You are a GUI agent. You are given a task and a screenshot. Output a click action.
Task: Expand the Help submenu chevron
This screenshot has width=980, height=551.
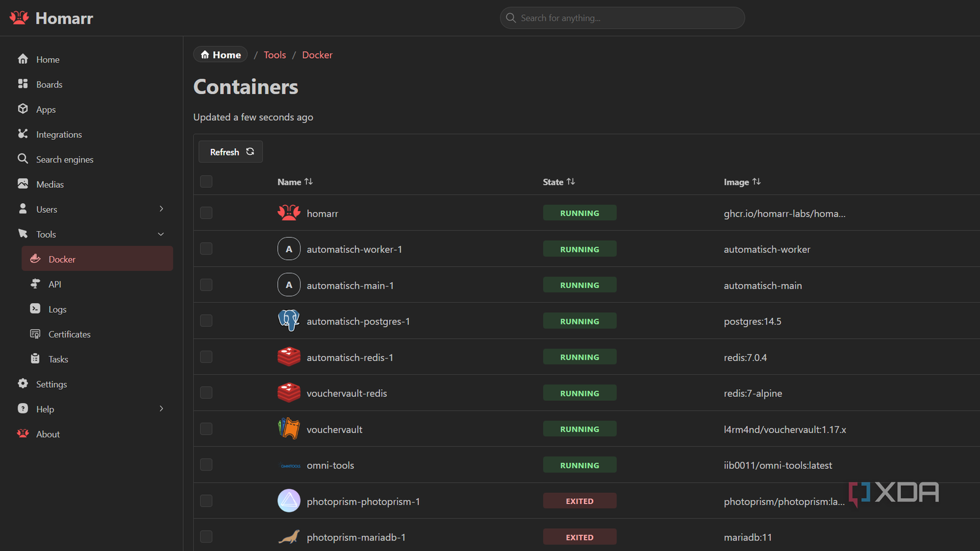pyautogui.click(x=161, y=409)
